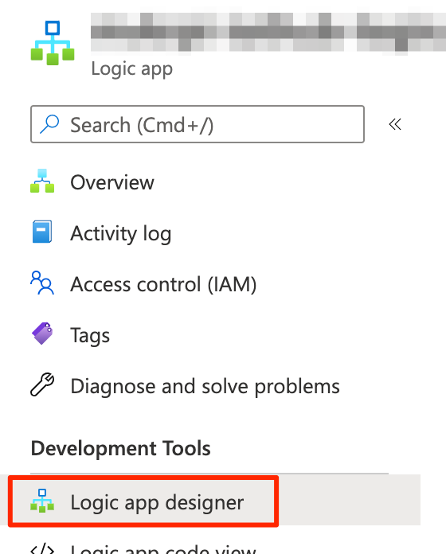Focus the Search (Cmd+/) field

[197, 124]
